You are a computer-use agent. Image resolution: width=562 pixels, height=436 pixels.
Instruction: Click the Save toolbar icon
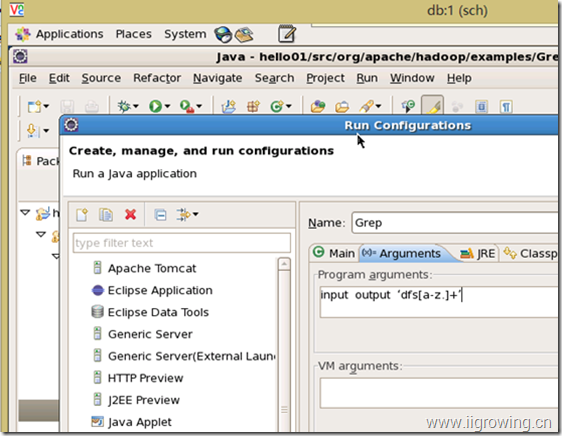(x=67, y=106)
